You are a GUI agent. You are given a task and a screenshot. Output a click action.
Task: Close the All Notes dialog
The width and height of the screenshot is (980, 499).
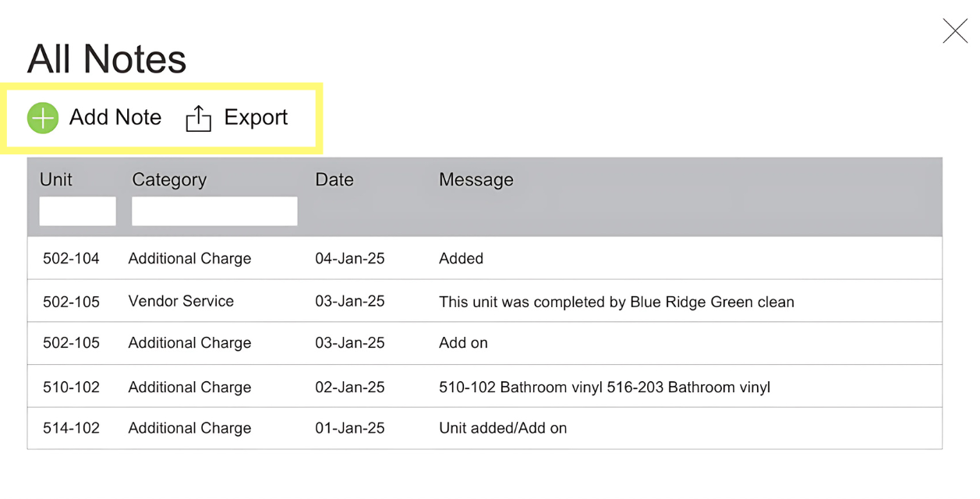[954, 31]
